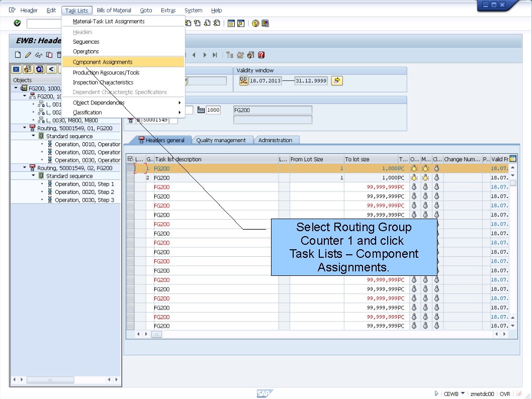Switch to the Quality management tab
This screenshot has height=399, width=532.
pos(222,140)
